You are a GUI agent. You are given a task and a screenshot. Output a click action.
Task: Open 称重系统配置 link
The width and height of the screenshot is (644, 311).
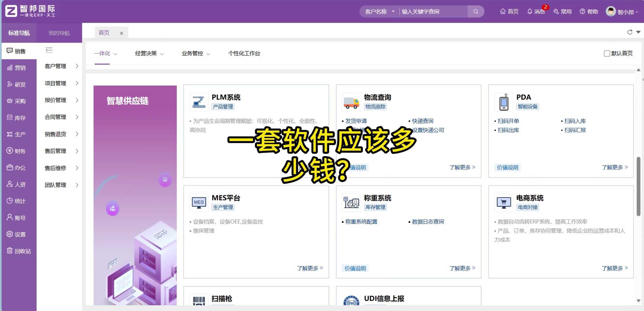361,222
